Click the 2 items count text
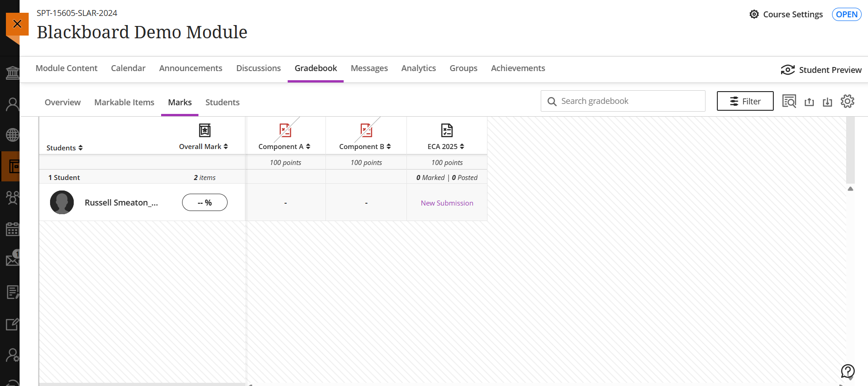868x386 pixels. coord(205,177)
